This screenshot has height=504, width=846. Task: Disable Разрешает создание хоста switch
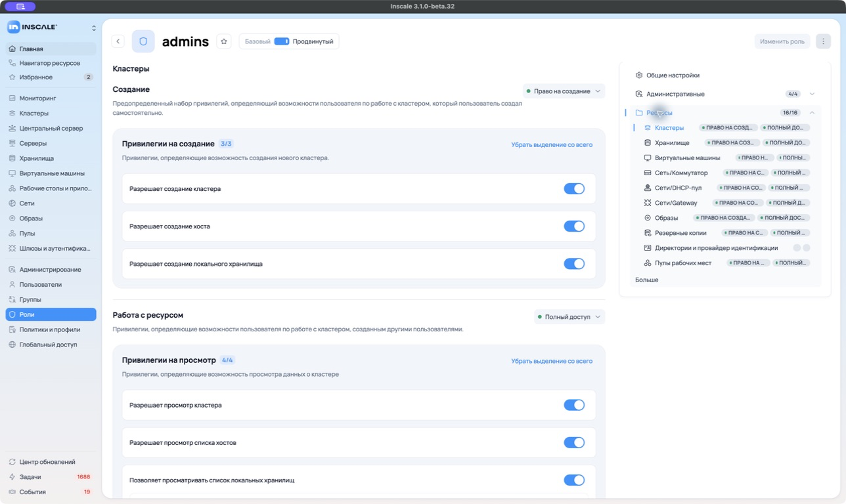tap(574, 226)
